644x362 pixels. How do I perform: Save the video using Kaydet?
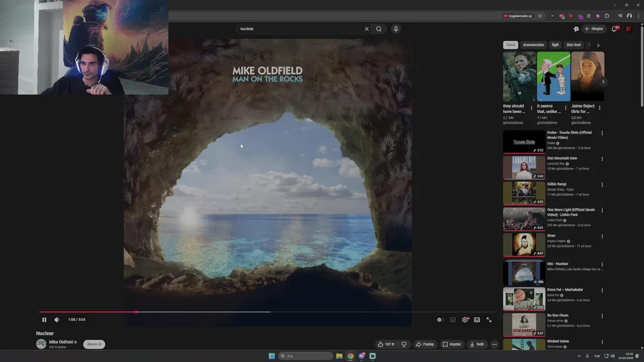451,344
